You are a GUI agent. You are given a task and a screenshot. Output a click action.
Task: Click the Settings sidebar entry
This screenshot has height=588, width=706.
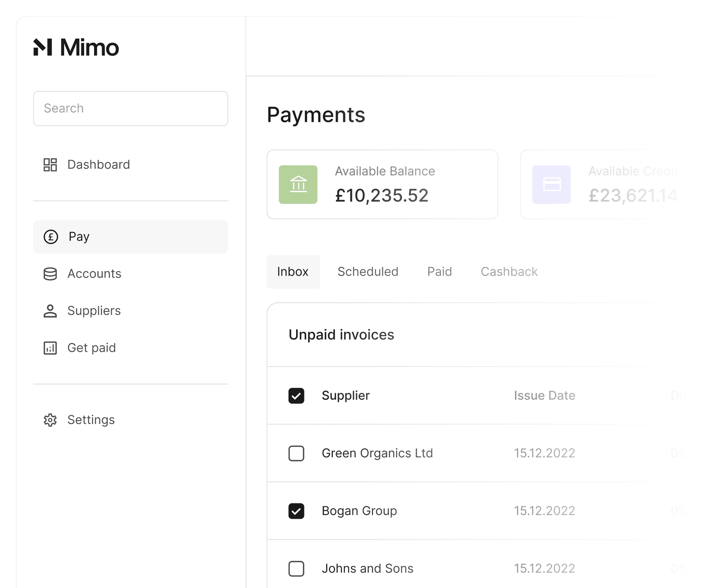click(x=91, y=420)
